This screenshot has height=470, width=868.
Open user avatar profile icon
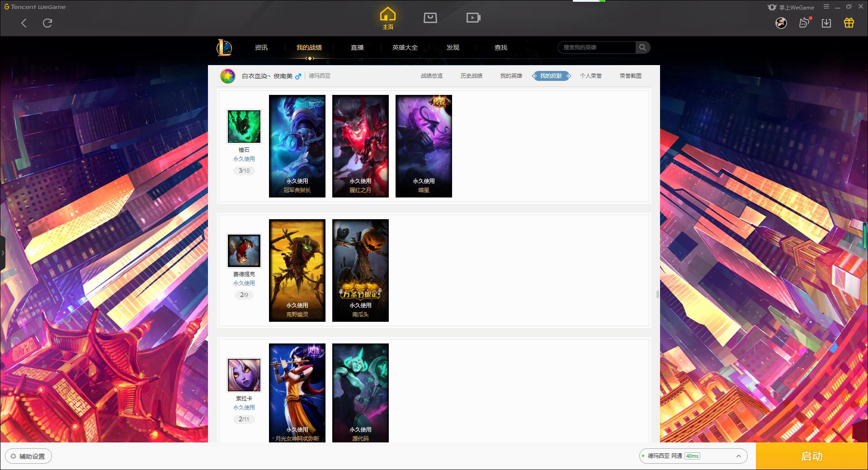tap(781, 23)
